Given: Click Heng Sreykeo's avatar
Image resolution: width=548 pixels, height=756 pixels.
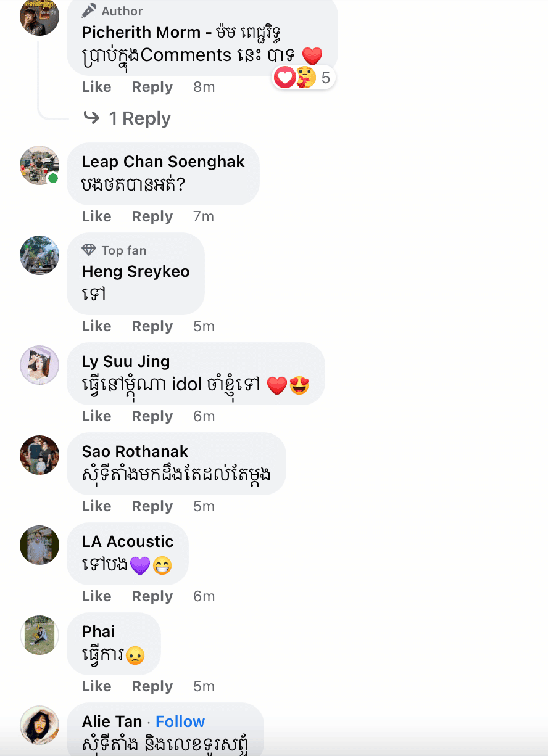Looking at the screenshot, I should (39, 255).
